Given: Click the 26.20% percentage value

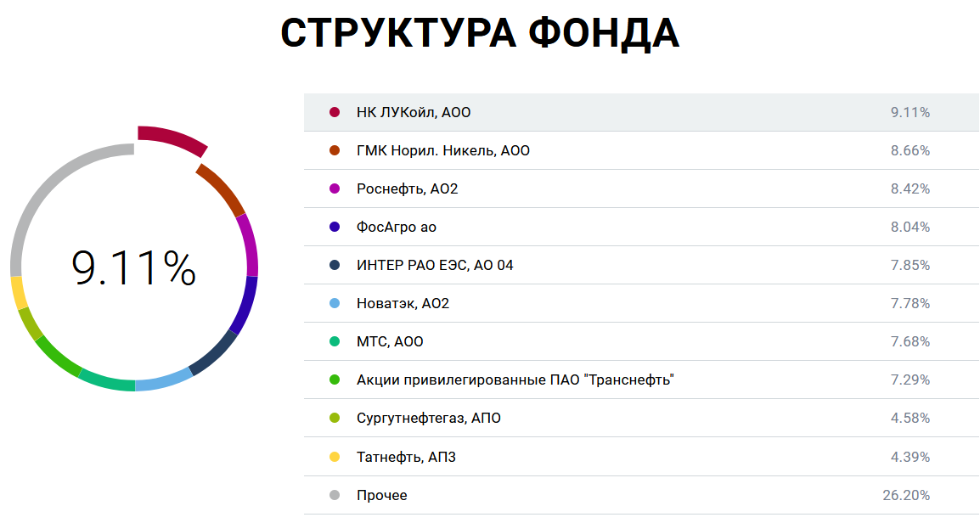Looking at the screenshot, I should (x=906, y=495).
